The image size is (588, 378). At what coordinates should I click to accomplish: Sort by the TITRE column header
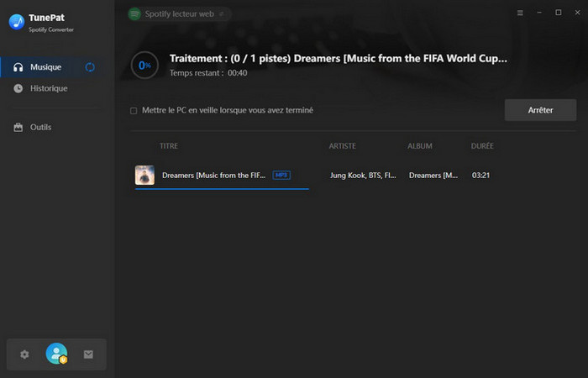[169, 146]
